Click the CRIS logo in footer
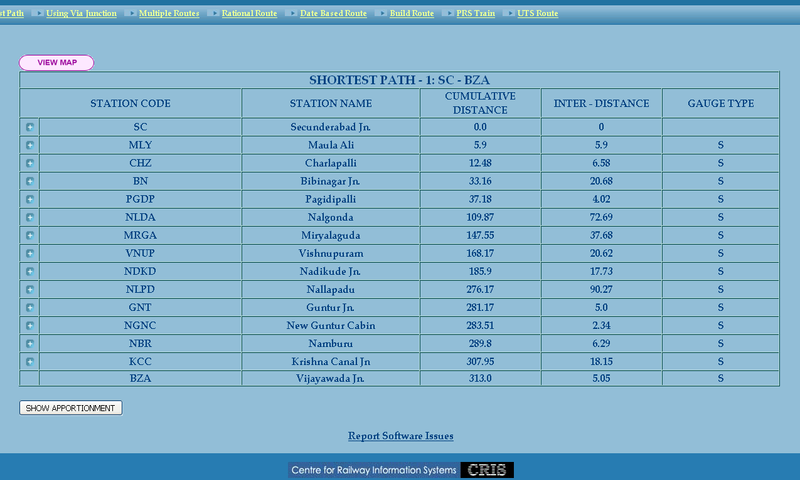This screenshot has width=800, height=480. [x=487, y=470]
